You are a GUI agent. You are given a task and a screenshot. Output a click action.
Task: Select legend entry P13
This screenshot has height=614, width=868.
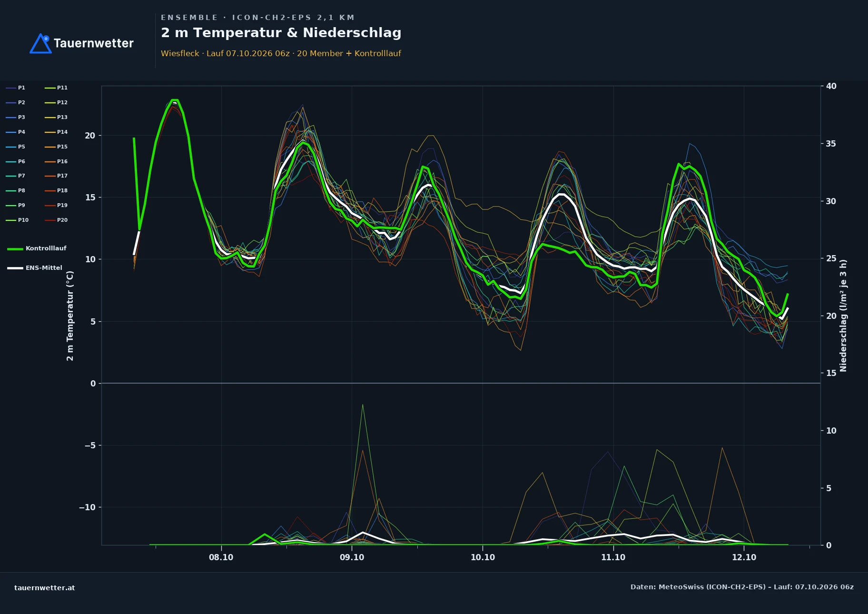point(56,117)
